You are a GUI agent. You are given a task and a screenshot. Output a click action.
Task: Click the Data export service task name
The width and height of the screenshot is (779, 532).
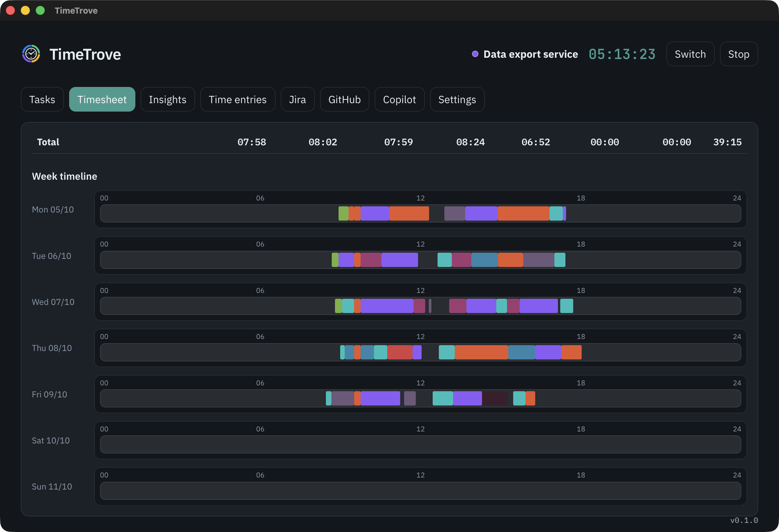pyautogui.click(x=531, y=54)
